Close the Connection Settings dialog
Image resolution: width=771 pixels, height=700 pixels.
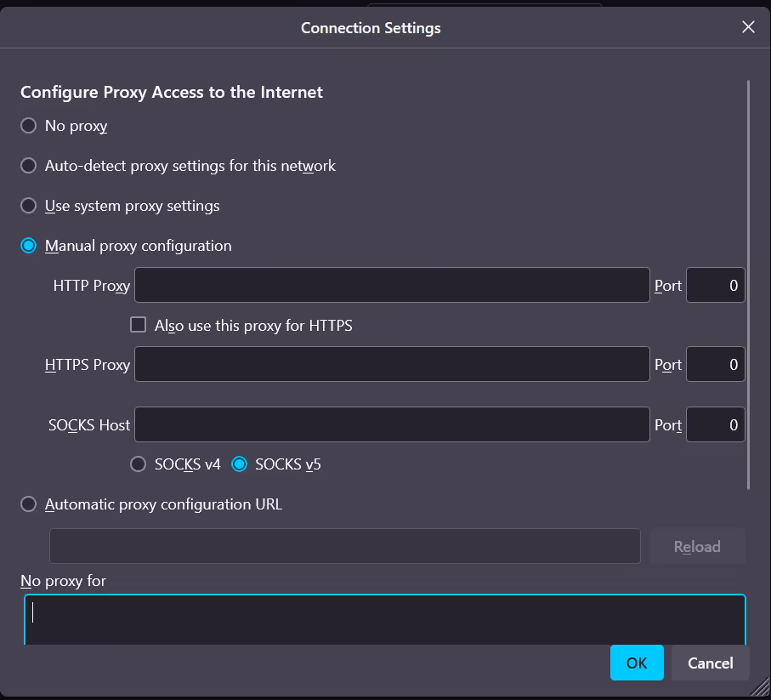pos(748,27)
